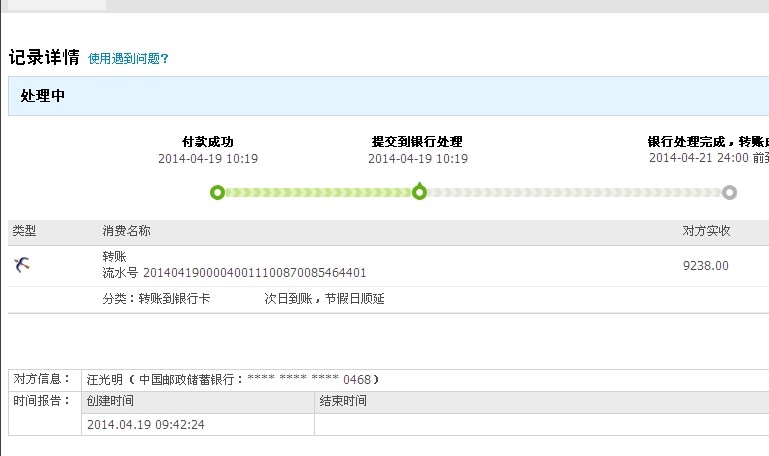Click the transfer type bird icon
Screen dimensions: 769x456
pos(22,265)
